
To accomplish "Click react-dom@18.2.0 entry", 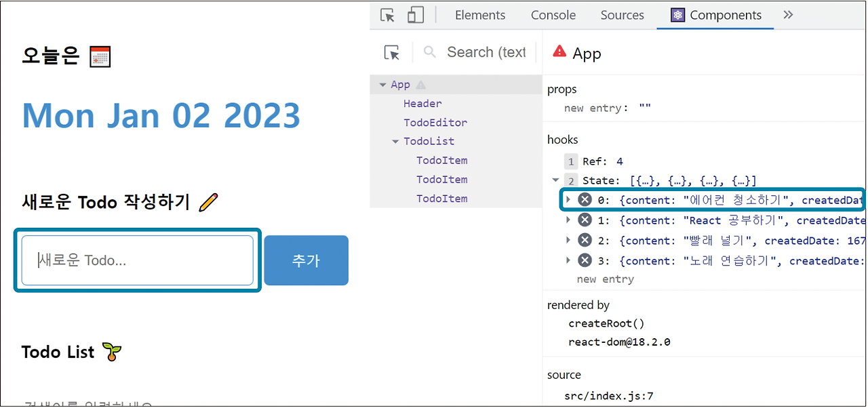I will point(619,342).
